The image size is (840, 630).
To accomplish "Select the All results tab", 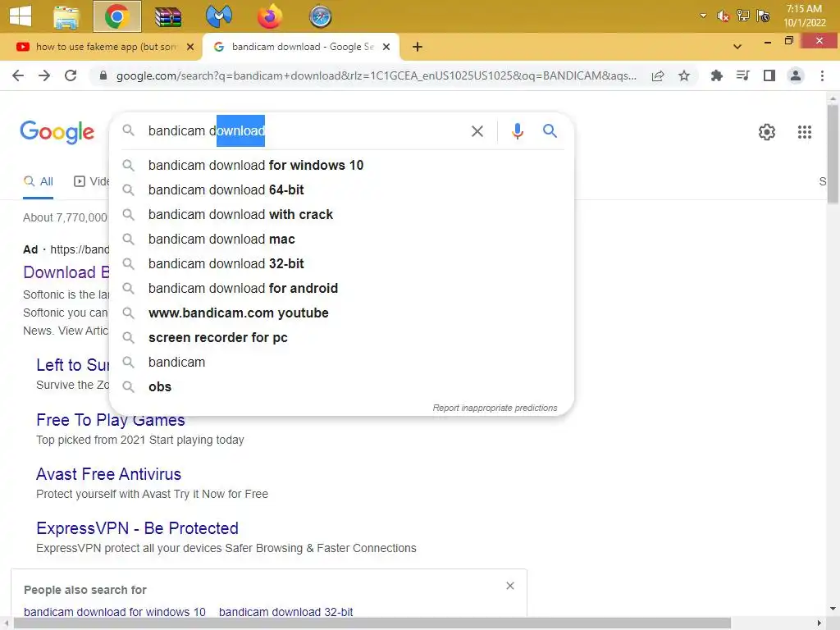I will click(38, 181).
